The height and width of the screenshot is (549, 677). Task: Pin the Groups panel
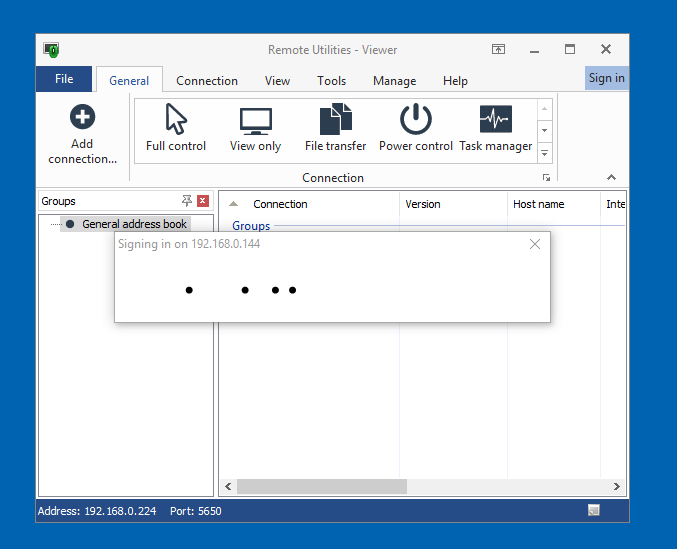tap(187, 201)
